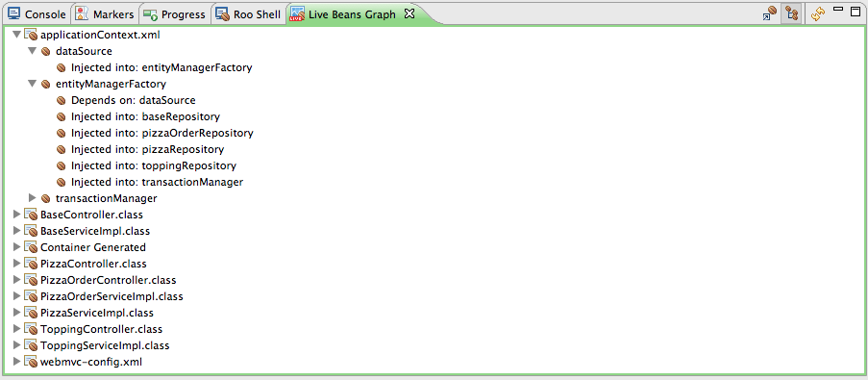The width and height of the screenshot is (868, 380).
Task: Select the webmvc-config.xml label
Action: click(x=91, y=362)
